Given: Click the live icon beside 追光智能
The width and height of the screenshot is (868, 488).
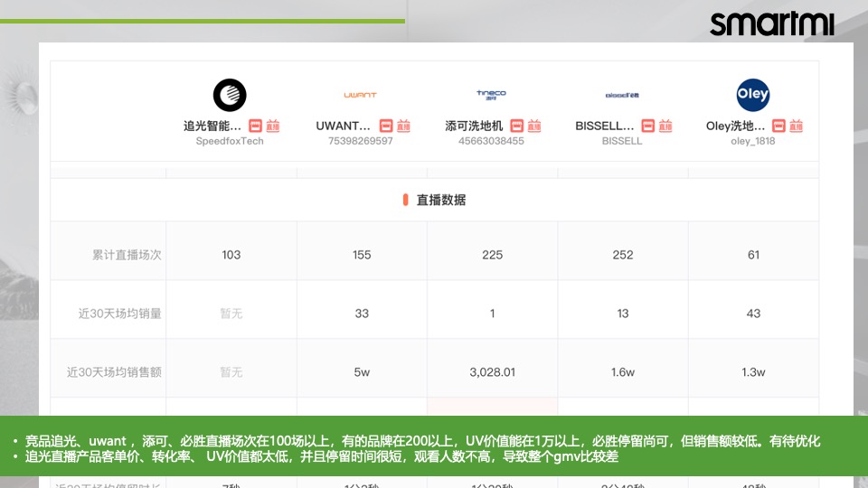Looking at the screenshot, I should pyautogui.click(x=273, y=126).
